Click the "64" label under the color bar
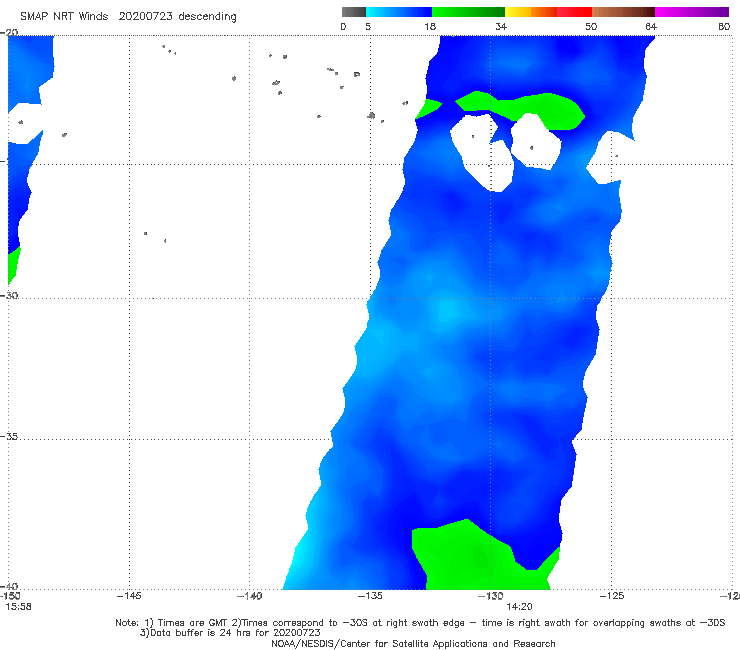 pyautogui.click(x=651, y=26)
